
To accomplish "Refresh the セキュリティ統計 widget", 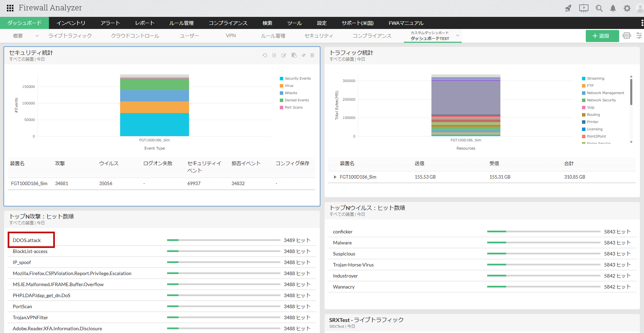I will (265, 55).
